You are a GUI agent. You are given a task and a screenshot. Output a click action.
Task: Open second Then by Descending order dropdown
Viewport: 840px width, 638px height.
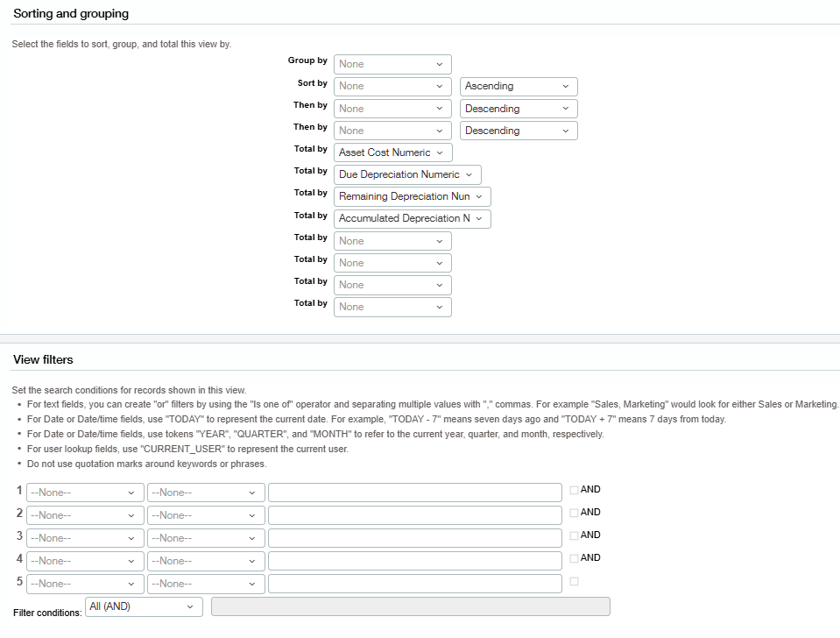(x=519, y=131)
